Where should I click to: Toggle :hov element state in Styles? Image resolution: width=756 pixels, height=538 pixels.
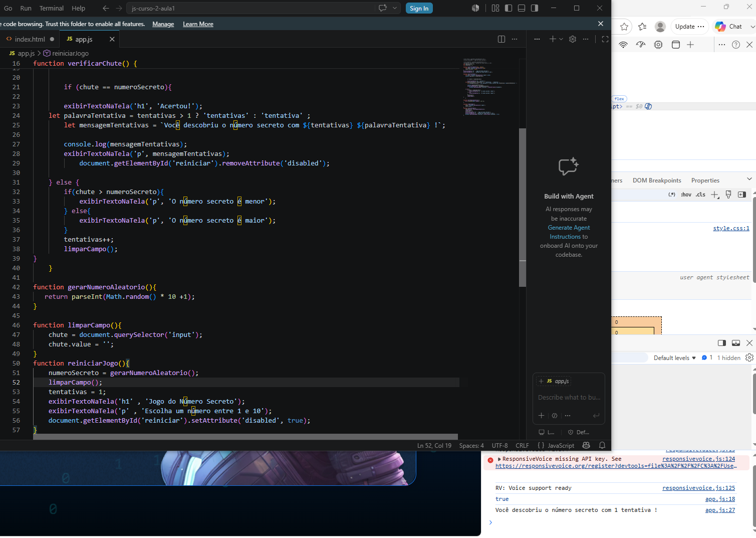(686, 195)
